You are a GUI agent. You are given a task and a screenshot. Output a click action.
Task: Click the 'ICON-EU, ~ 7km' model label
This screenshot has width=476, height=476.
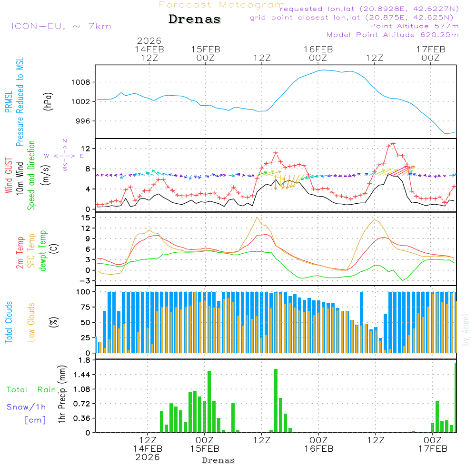61,26
